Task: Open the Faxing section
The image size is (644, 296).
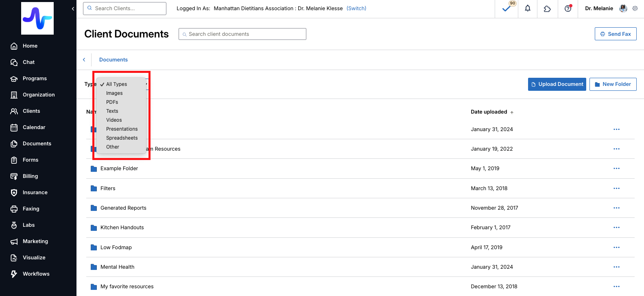Action: pos(31,209)
